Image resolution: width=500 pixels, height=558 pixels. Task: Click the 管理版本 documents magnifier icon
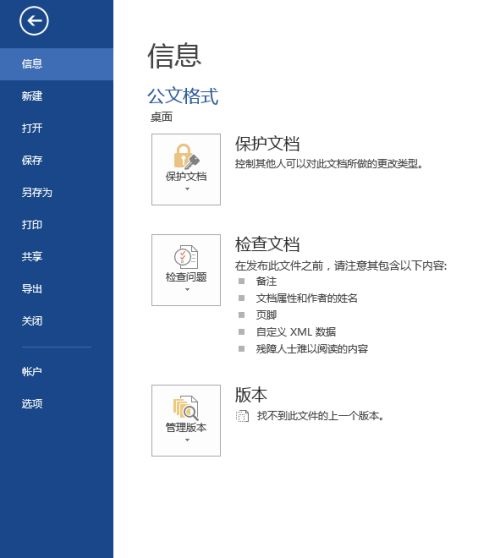point(186,408)
